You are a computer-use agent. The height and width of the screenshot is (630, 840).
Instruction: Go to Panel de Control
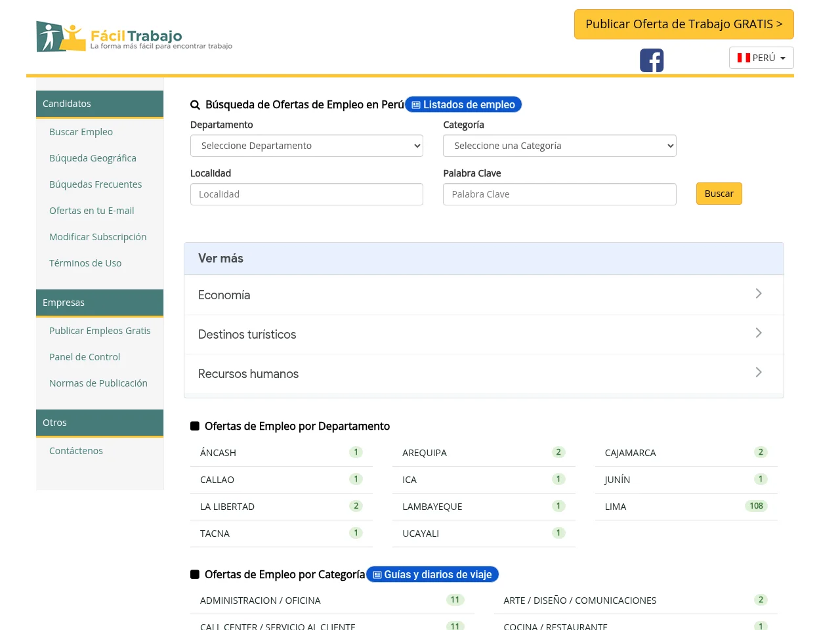pyautogui.click(x=85, y=357)
